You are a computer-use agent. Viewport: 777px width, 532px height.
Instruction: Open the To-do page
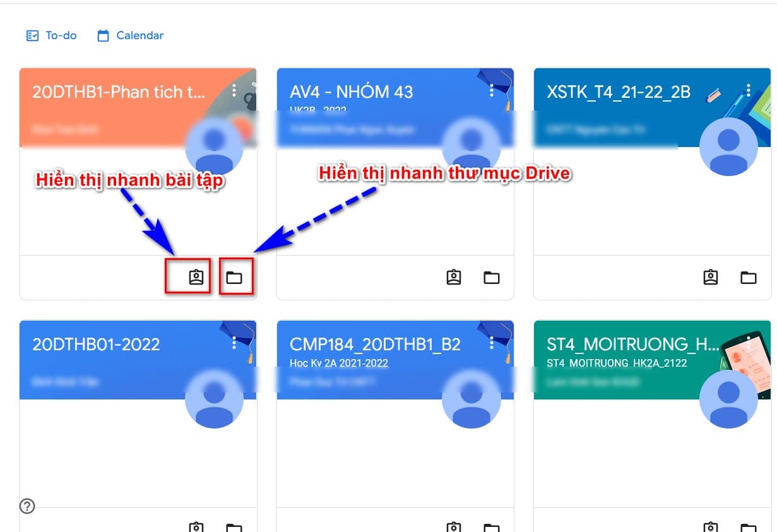51,35
